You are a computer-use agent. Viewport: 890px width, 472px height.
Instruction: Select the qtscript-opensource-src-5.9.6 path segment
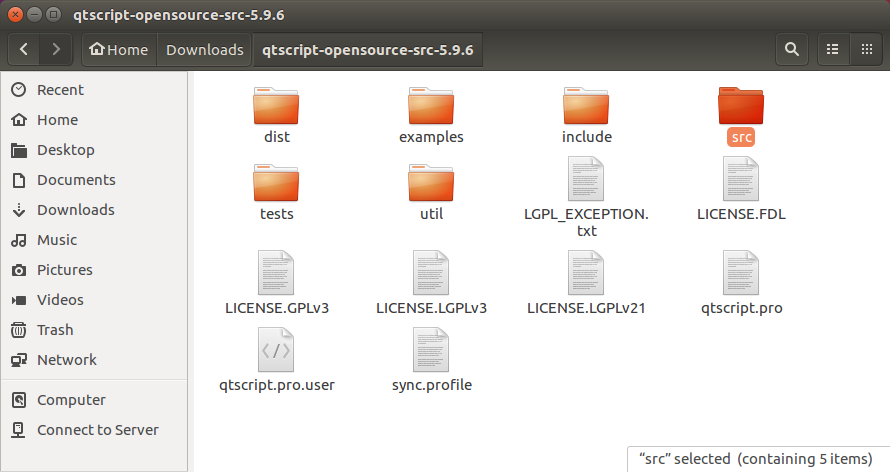[367, 49]
